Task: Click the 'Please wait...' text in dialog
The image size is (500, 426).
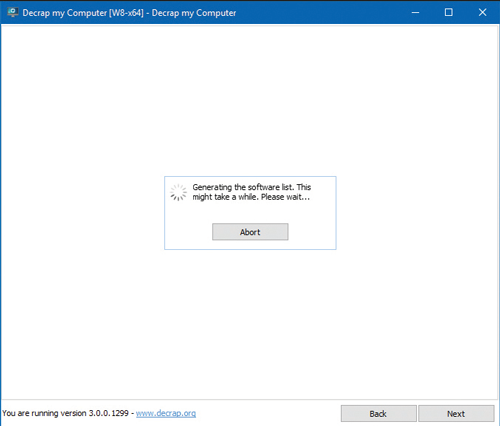Action: (285, 197)
